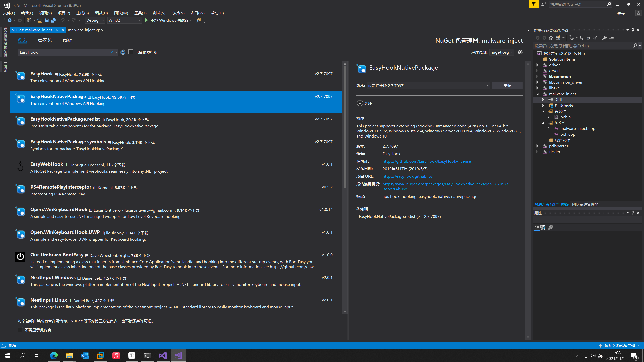Open search history dropdown arrow
This screenshot has height=362, width=644.
116,52
